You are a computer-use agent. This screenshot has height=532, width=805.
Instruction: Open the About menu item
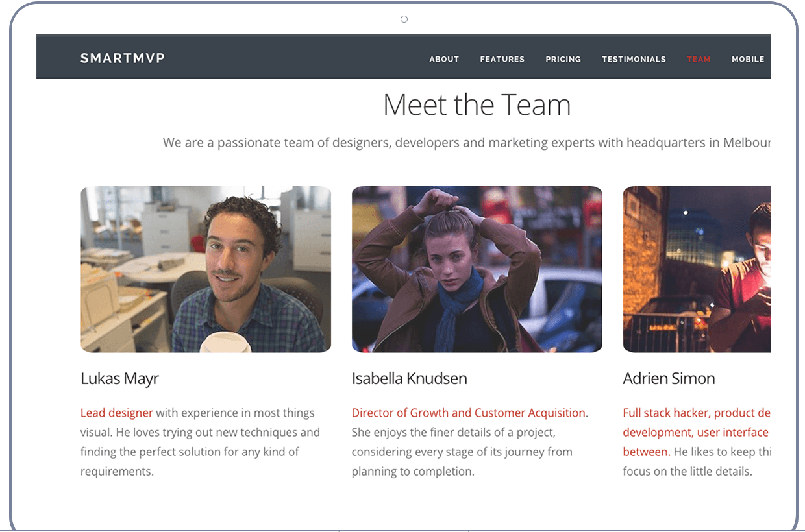pos(444,59)
